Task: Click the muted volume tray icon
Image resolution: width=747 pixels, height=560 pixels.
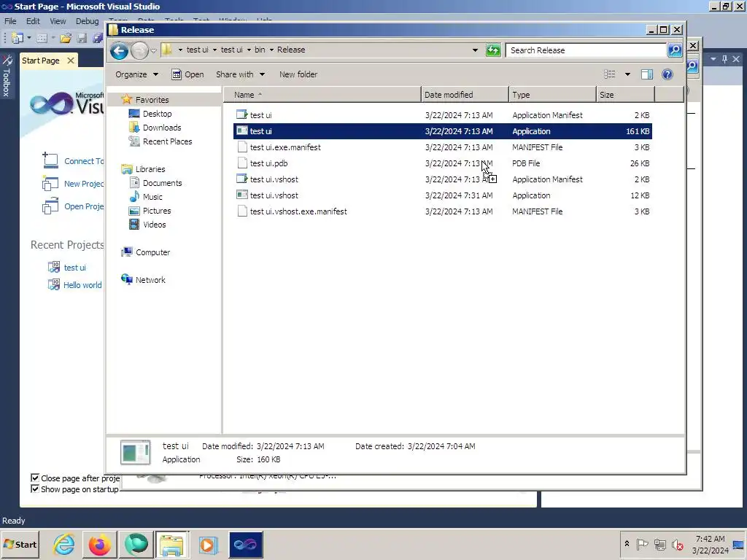Action: click(677, 544)
